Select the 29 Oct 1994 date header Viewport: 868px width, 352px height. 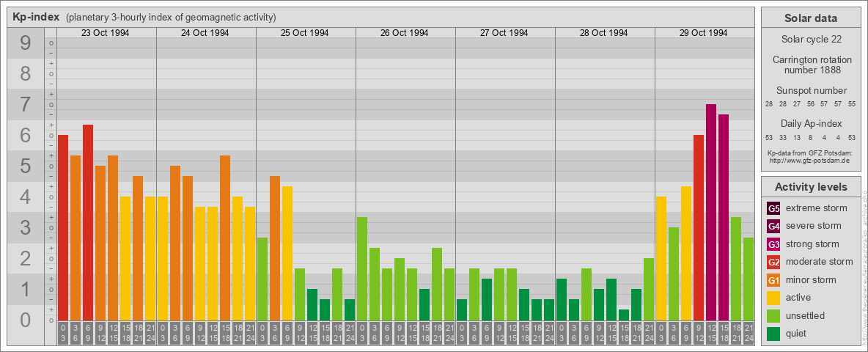click(703, 33)
